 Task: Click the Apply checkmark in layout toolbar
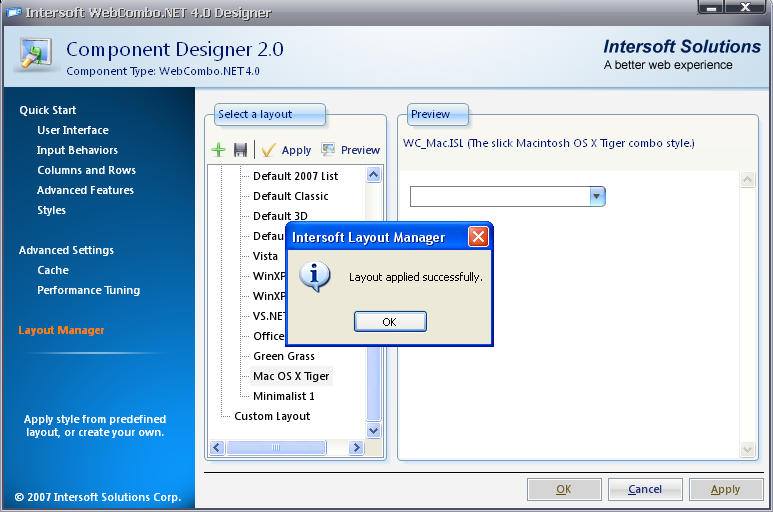[286, 150]
